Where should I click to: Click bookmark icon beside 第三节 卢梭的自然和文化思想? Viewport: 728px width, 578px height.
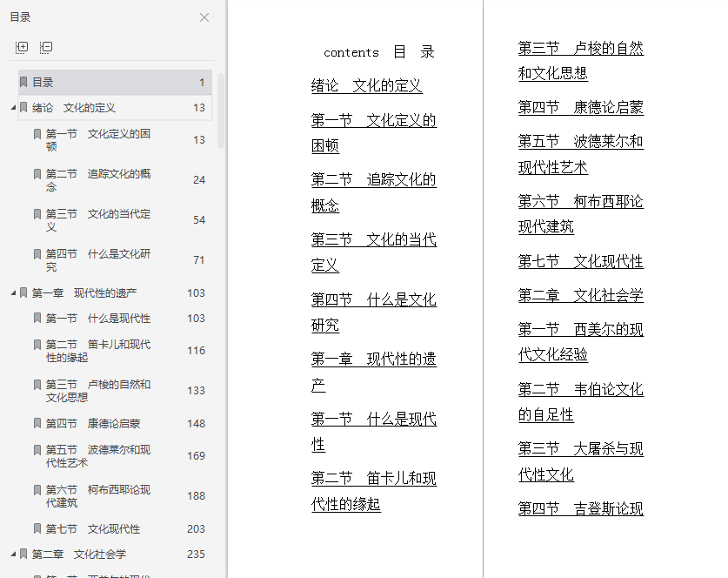coord(37,384)
